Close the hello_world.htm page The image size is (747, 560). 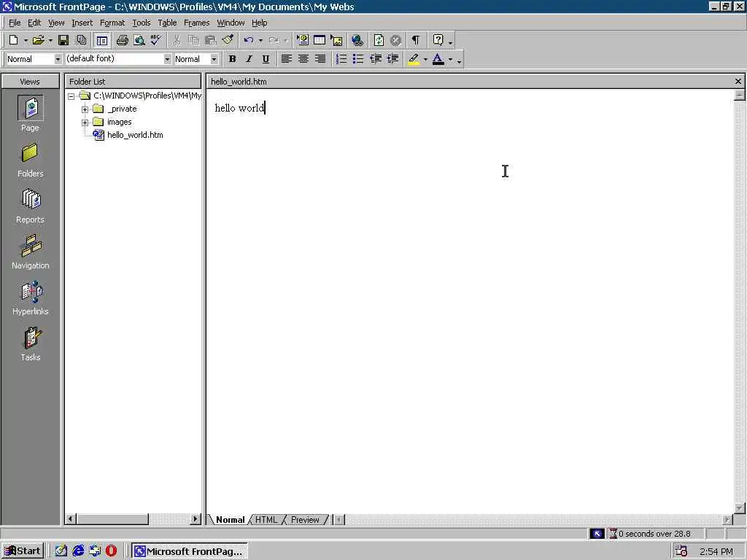click(x=738, y=82)
